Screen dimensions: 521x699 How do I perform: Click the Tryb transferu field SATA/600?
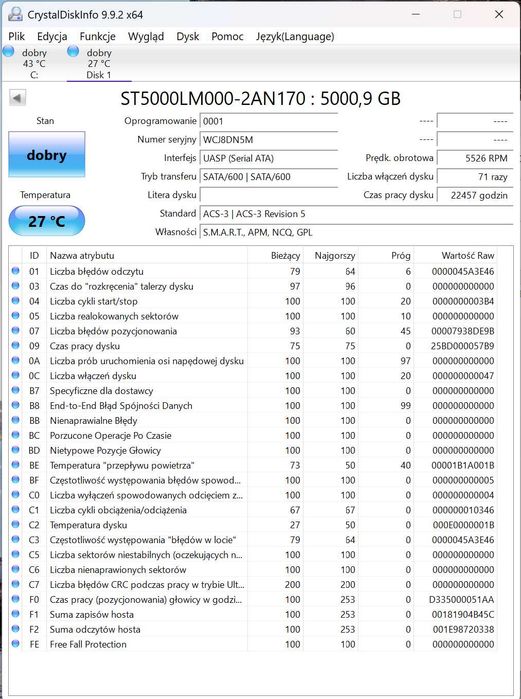(x=269, y=177)
